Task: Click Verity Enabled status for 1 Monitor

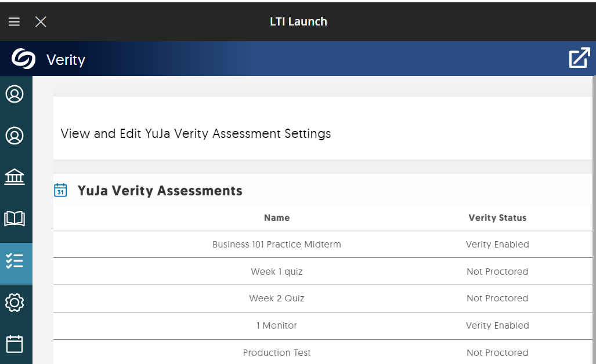Action: pos(497,326)
